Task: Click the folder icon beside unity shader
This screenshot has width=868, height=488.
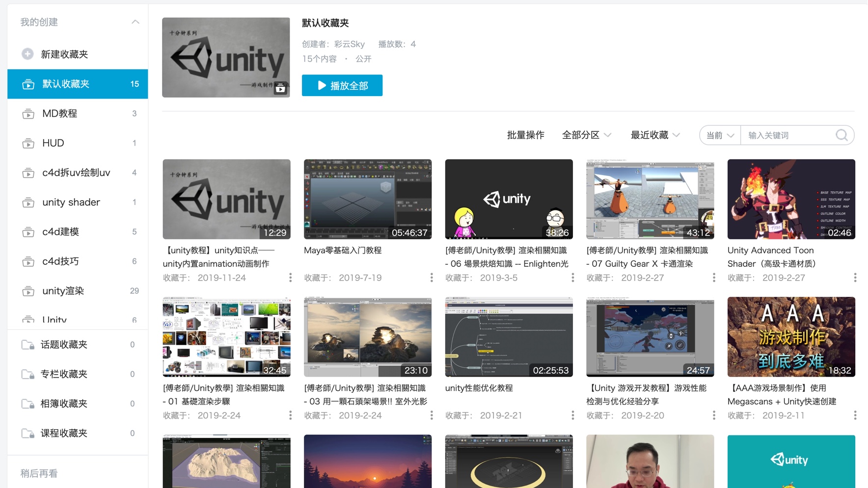Action: [28, 202]
